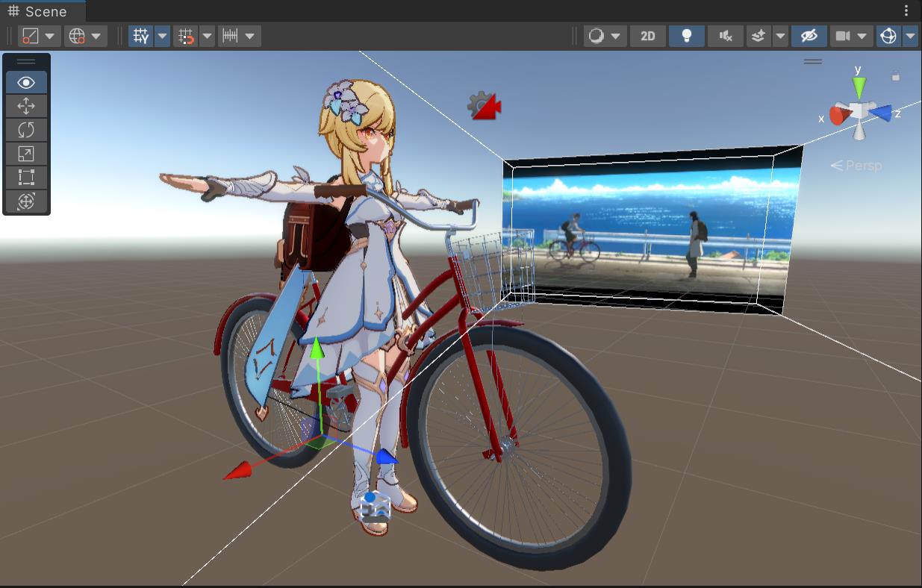Screen dimensions: 922x588
Task: Toggle hidden objects visibility eye
Action: [x=809, y=36]
